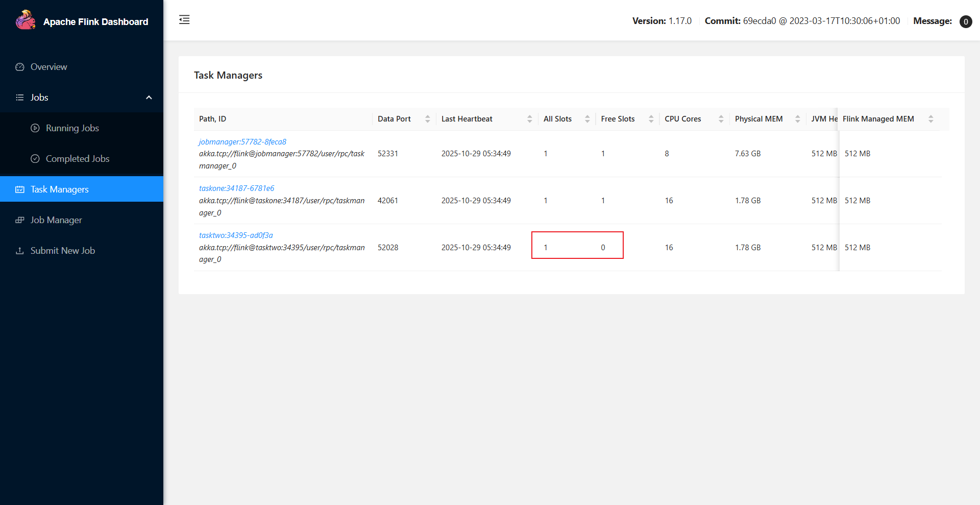The image size is (980, 505).
Task: Sort by All Slots column arrows
Action: click(587, 119)
